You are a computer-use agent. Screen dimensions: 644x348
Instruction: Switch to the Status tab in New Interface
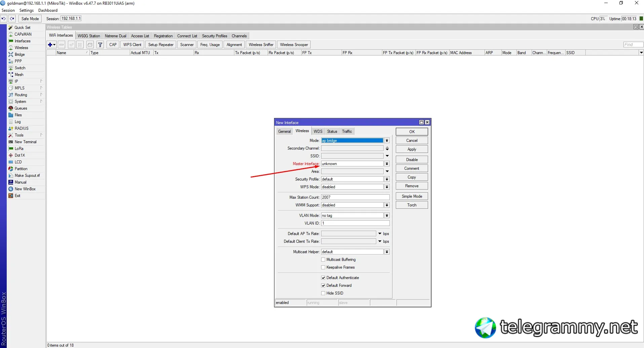click(x=332, y=131)
